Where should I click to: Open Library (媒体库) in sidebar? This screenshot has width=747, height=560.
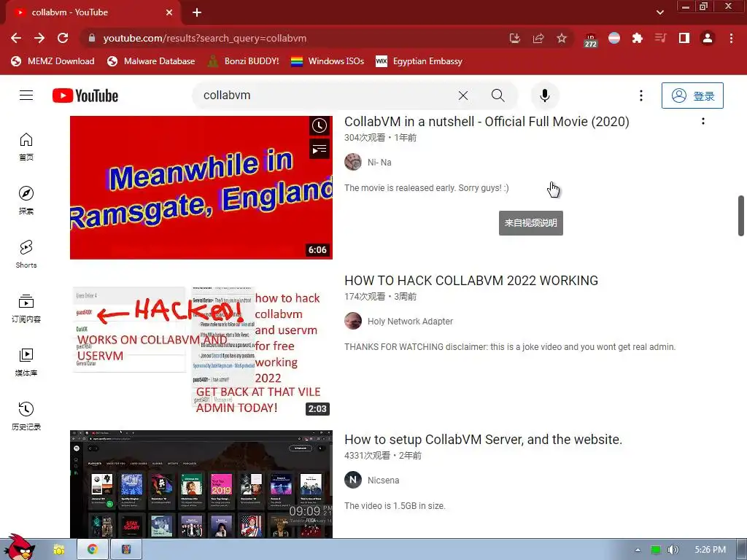tap(26, 362)
